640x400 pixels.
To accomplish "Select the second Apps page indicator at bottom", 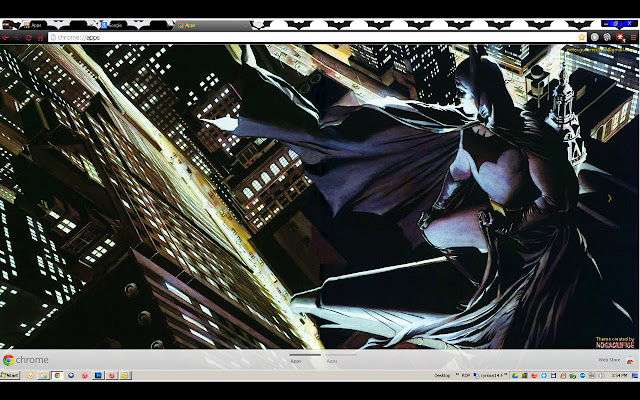I will pyautogui.click(x=341, y=358).
